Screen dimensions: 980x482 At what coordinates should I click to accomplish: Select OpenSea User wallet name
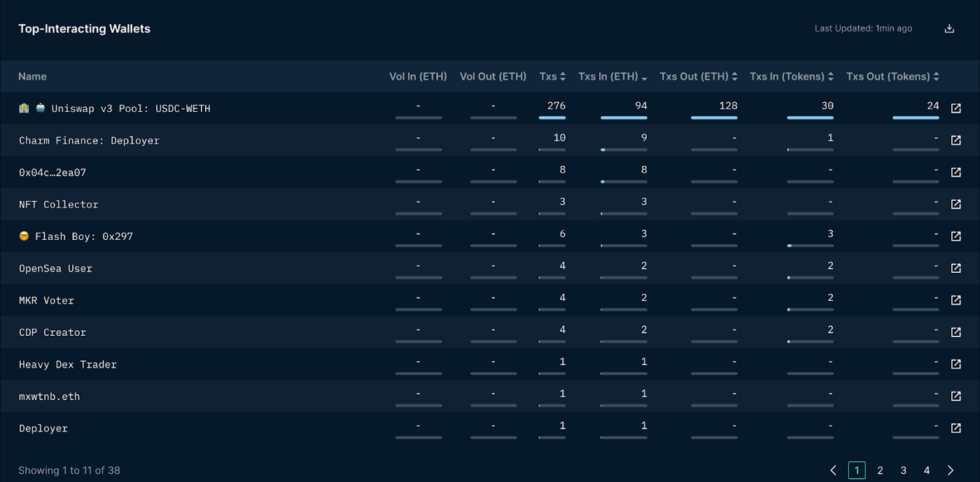(x=55, y=269)
